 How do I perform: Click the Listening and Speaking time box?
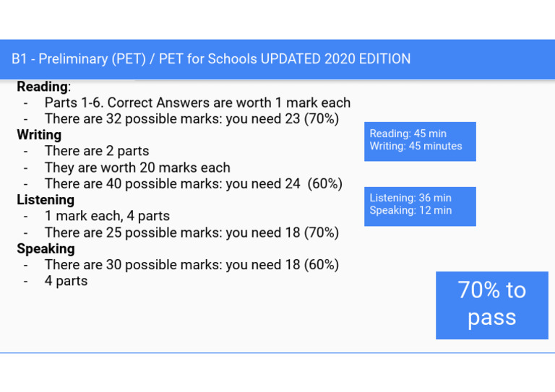(x=420, y=205)
